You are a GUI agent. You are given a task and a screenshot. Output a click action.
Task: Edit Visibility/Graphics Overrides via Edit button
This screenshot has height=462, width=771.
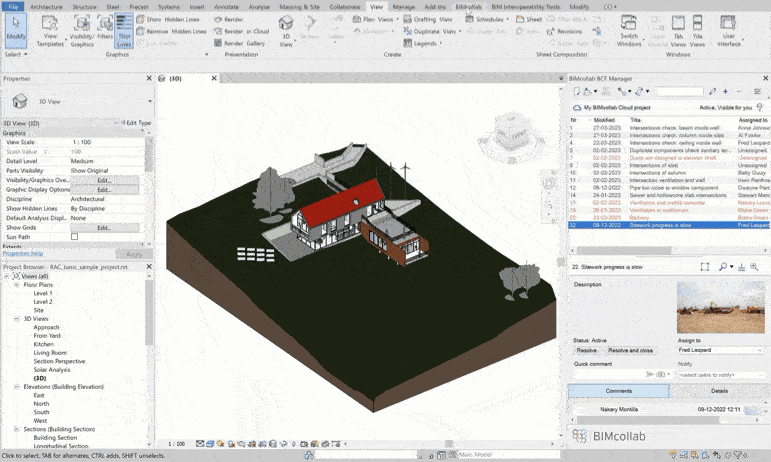(x=103, y=180)
